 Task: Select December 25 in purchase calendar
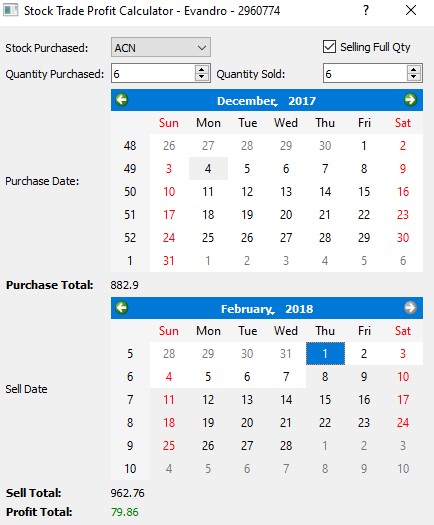[208, 238]
